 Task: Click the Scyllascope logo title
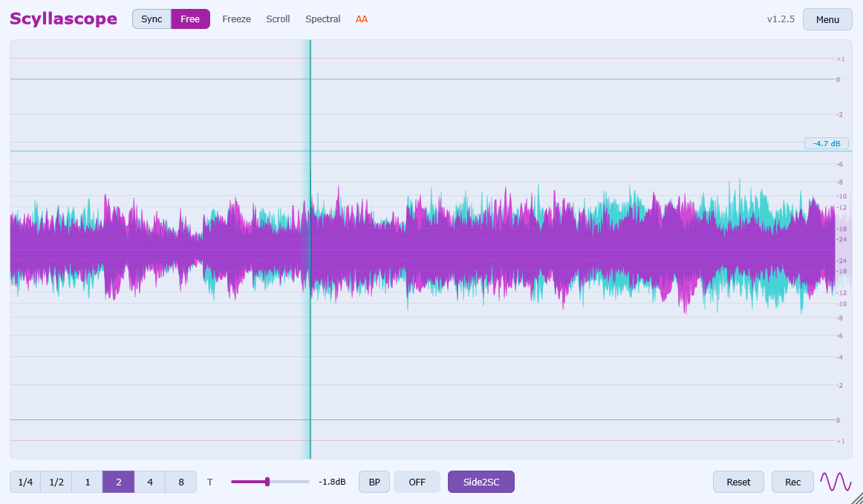[63, 19]
